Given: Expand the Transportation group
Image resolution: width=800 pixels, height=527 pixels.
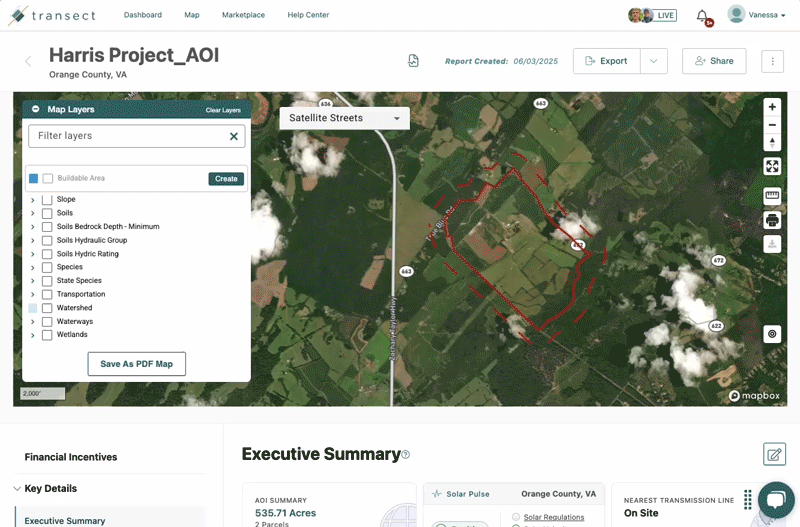Looking at the screenshot, I should click(33, 295).
